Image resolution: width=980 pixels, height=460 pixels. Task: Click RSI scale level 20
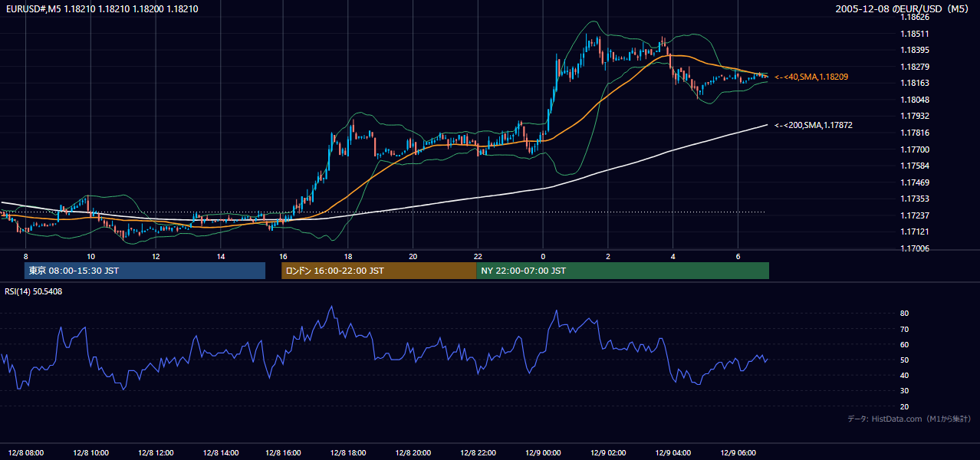(905, 406)
